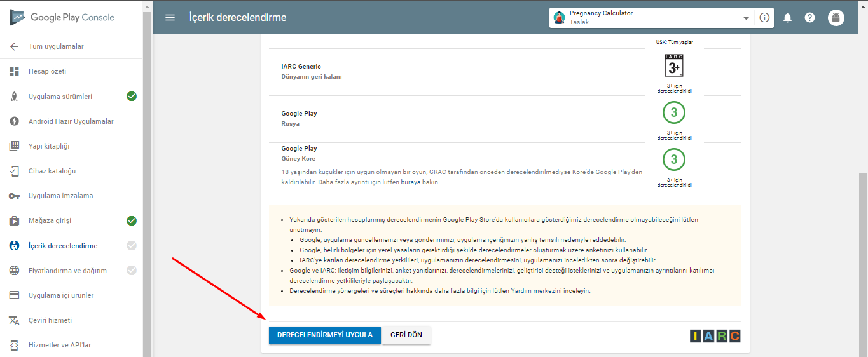
Task: Select Yapı kitaplığı in the sidebar
Action: pos(49,146)
